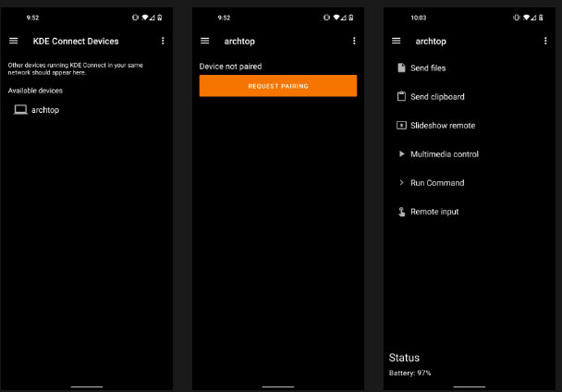562x392 pixels.
Task: Tap the Battery: 97% status text
Action: 409,373
